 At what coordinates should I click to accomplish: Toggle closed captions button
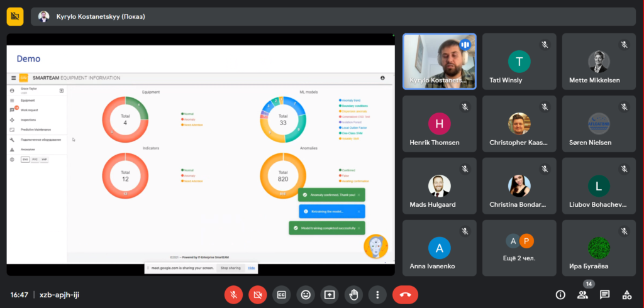click(x=281, y=294)
